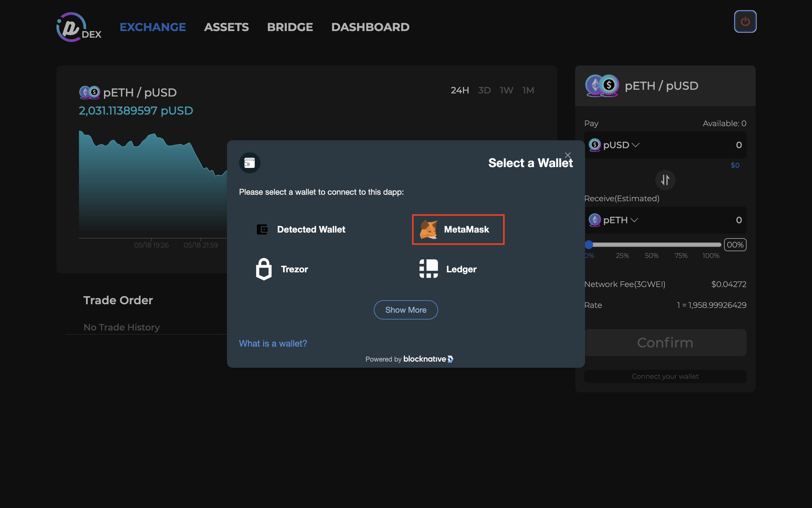Viewport: 812px width, 508px height.
Task: Select the 1W chart range
Action: (x=506, y=90)
